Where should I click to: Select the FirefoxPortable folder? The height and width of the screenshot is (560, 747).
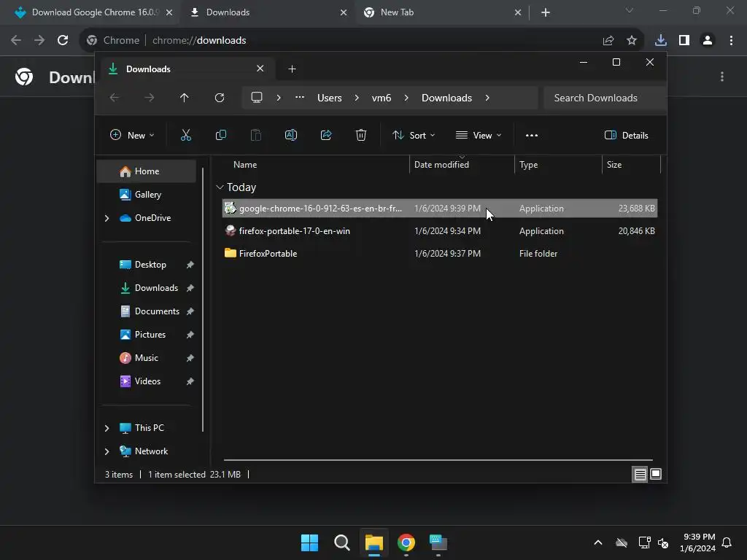[439, 254]
